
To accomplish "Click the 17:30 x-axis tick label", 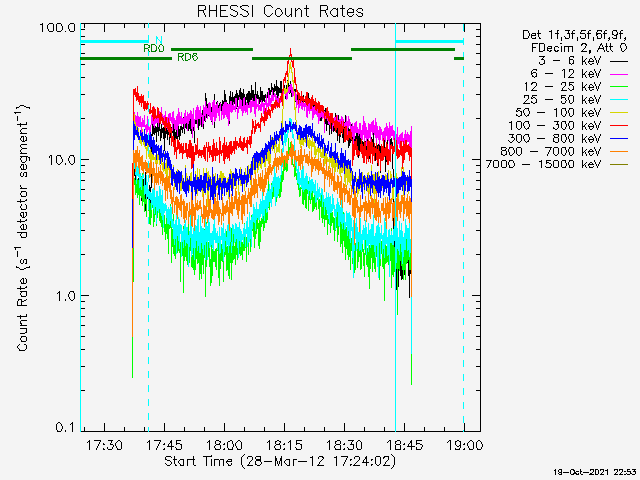I will pyautogui.click(x=104, y=444).
